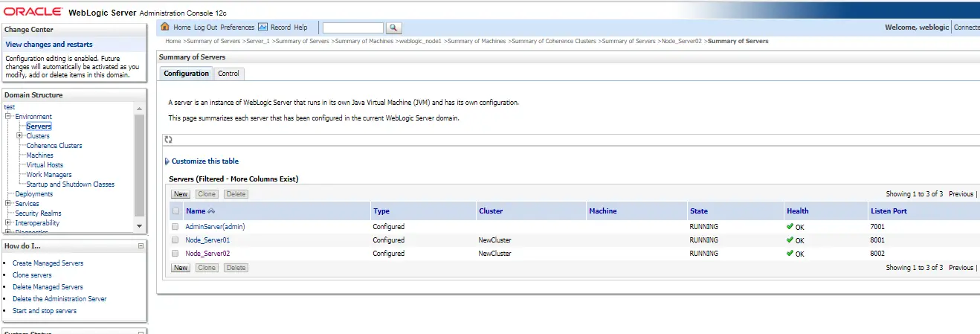Open Preferences in the top toolbar
Image resolution: width=980 pixels, height=334 pixels.
(x=237, y=28)
